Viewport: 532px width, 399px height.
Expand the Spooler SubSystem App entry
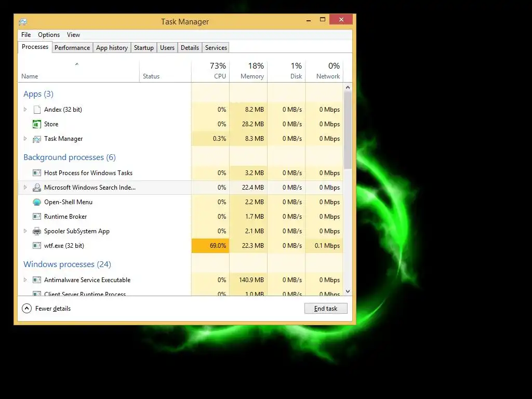click(x=25, y=231)
